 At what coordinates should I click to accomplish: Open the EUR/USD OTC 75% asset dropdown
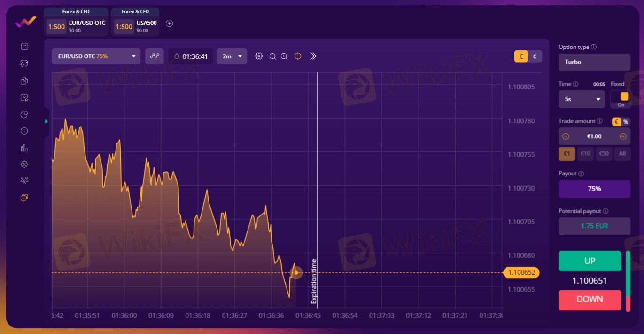(96, 56)
